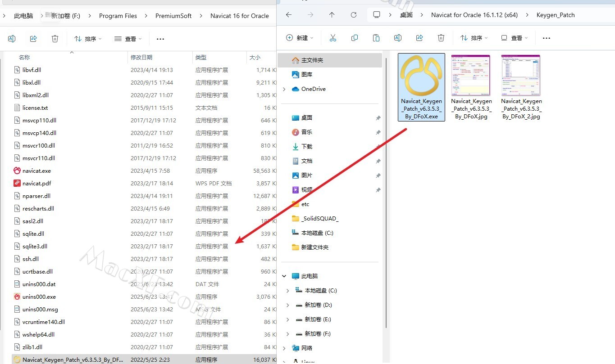Click the Program Files breadcrumb segment

point(118,16)
